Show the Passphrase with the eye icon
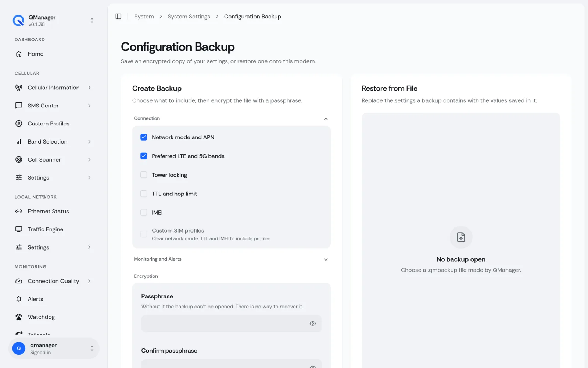 pos(313,324)
